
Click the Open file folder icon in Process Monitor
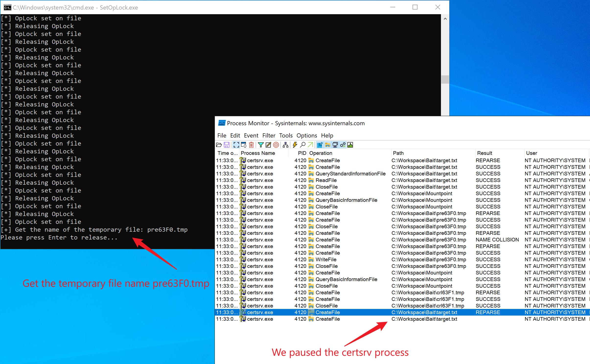coord(219,145)
